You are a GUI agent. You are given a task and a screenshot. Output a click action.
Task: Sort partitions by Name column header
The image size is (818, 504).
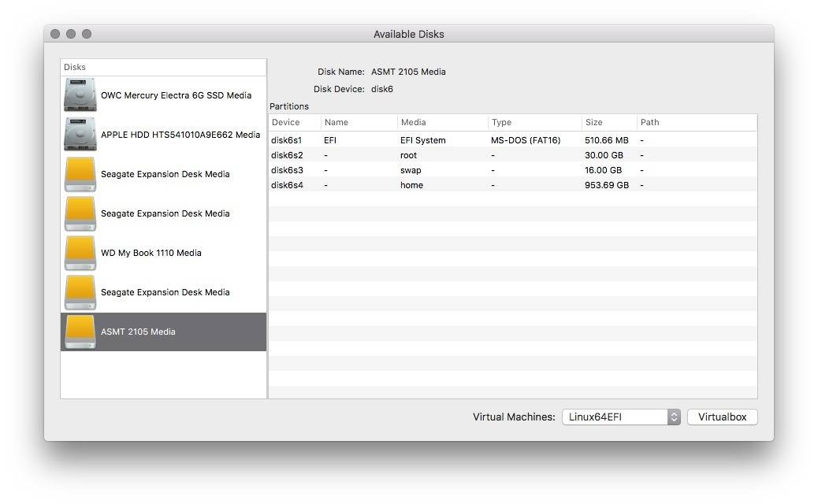coord(359,123)
